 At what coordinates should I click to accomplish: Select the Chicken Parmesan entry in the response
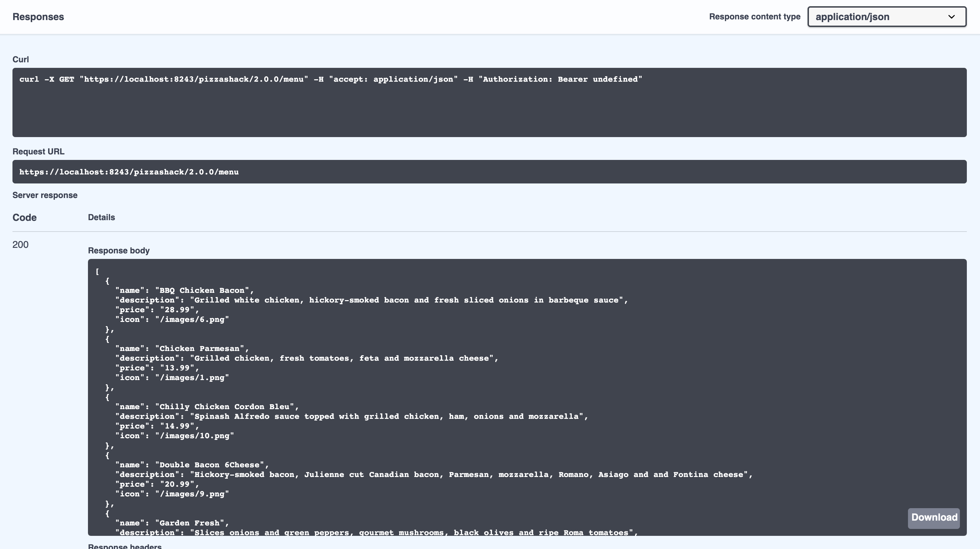pyautogui.click(x=201, y=348)
